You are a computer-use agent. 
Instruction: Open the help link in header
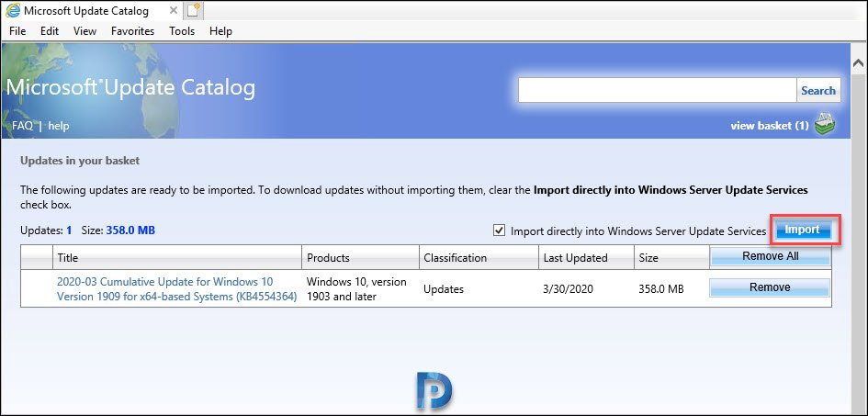click(x=59, y=126)
